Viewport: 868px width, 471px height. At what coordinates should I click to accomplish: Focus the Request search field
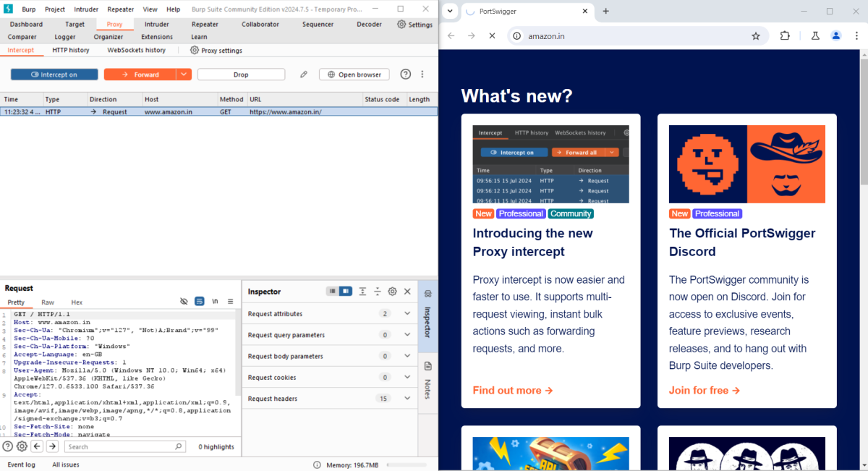126,446
